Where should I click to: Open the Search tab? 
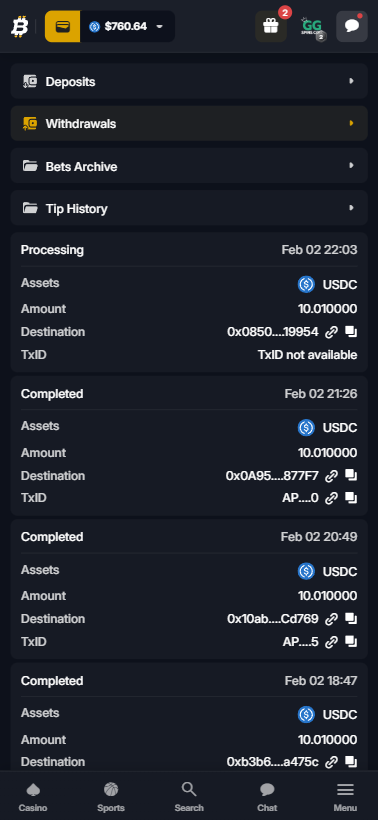click(189, 797)
